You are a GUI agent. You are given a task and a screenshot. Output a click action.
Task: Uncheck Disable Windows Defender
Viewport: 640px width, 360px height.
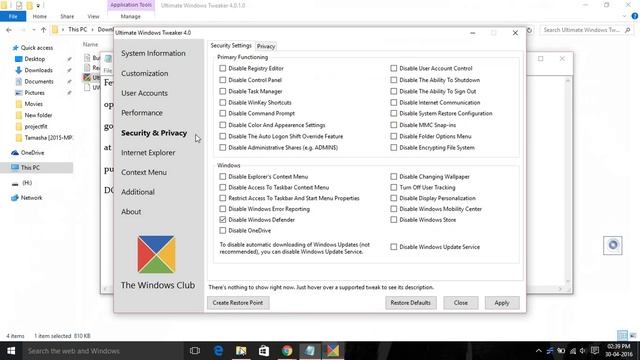coord(222,220)
